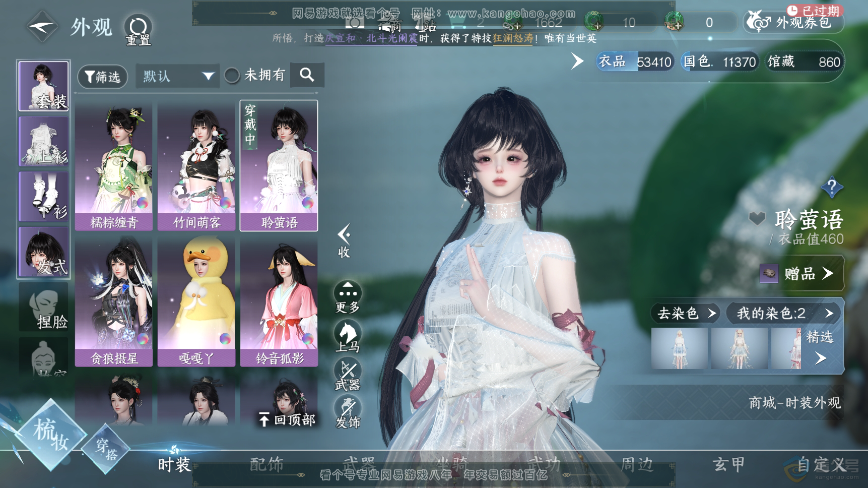
Task: Open the 更多 more options icon
Action: pos(348,297)
